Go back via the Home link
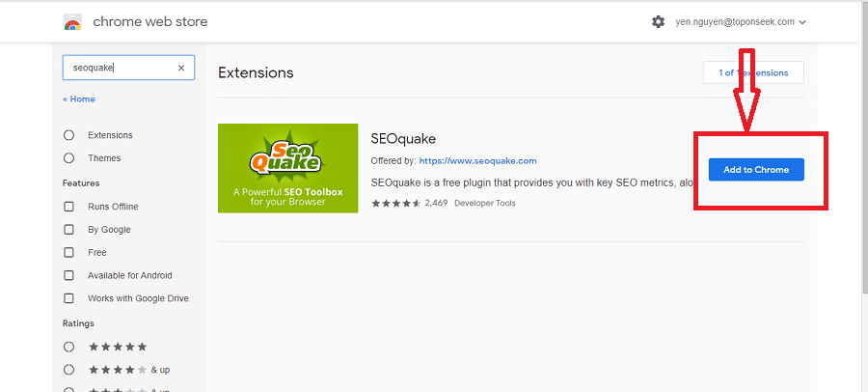868x392 pixels. (79, 99)
